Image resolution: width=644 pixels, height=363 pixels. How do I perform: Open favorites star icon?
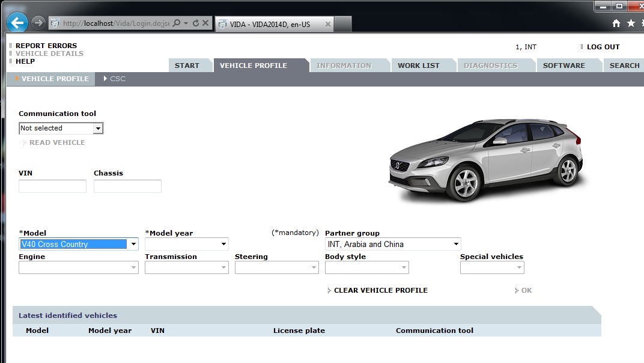point(631,23)
